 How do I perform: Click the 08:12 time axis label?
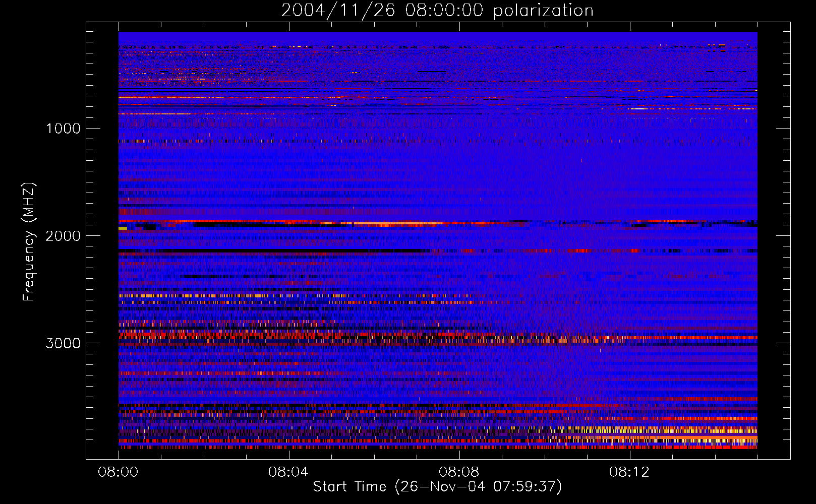point(629,472)
